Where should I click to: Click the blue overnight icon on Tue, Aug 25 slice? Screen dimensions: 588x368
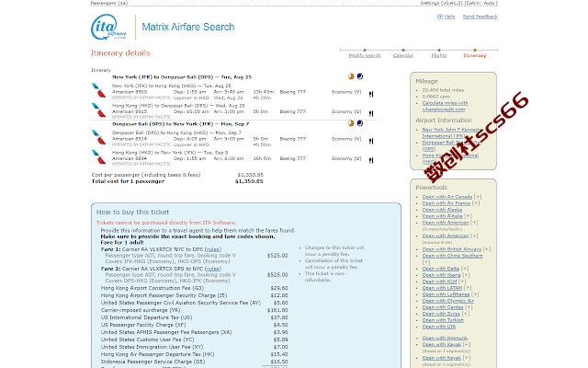(x=360, y=76)
